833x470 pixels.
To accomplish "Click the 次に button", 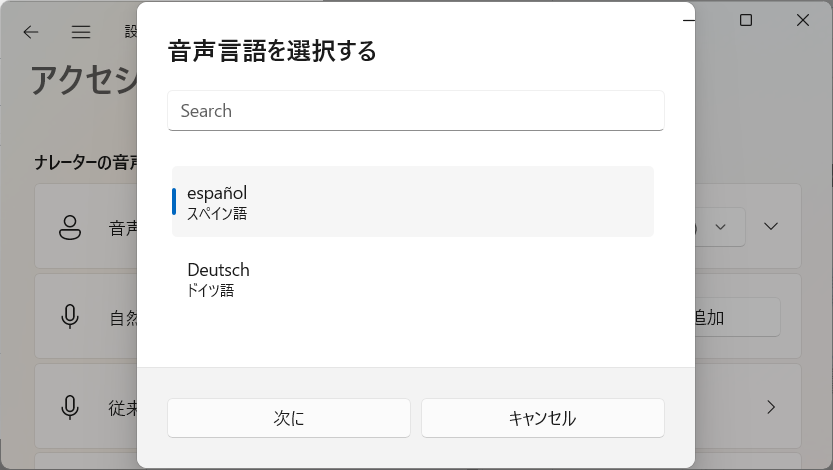I will [x=289, y=418].
